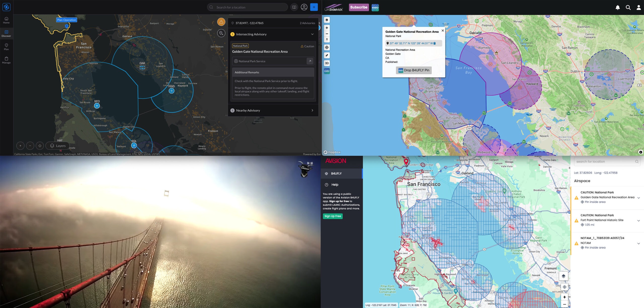Click the '1.05 mi' distance text

pyautogui.click(x=589, y=225)
